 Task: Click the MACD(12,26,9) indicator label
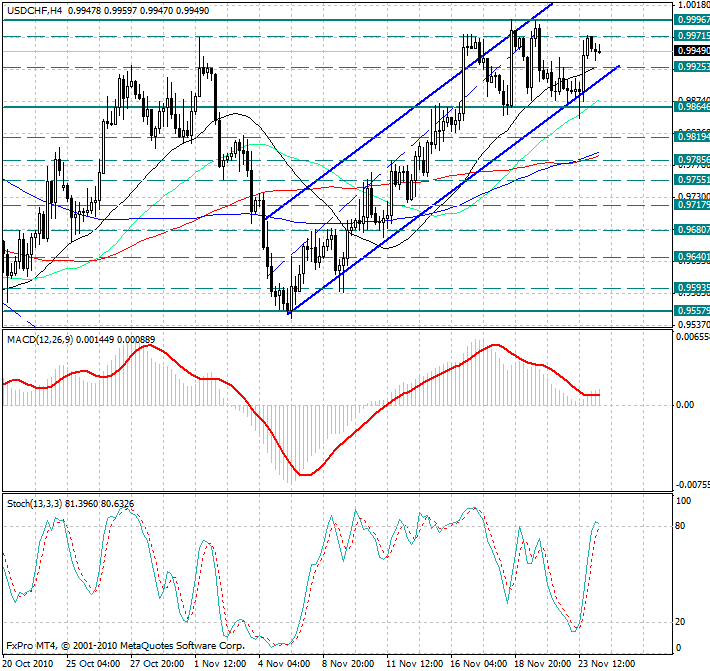(x=40, y=341)
